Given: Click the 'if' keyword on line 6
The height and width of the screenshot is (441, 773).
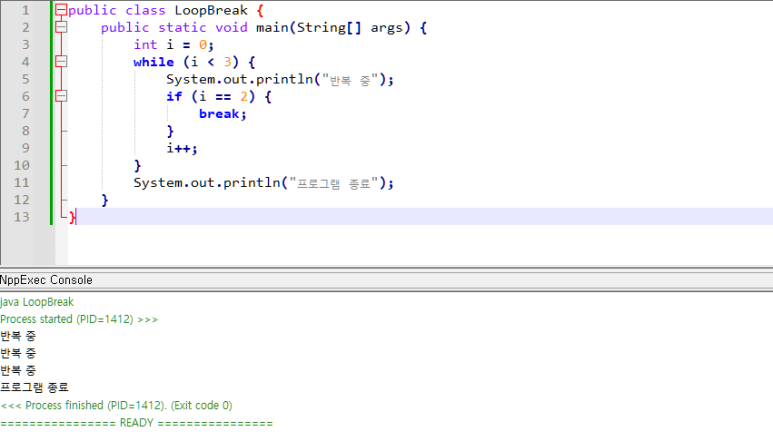Looking at the screenshot, I should point(174,97).
